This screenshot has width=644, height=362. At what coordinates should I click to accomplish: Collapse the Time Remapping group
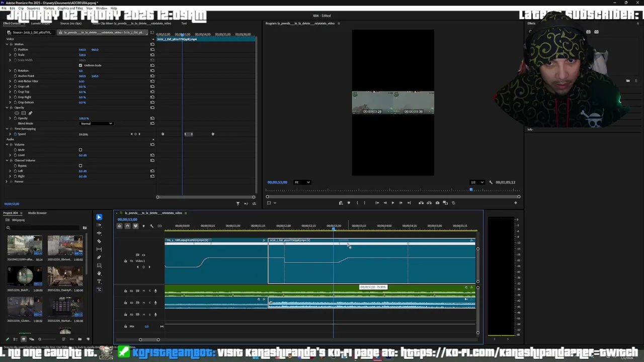[x=7, y=129]
